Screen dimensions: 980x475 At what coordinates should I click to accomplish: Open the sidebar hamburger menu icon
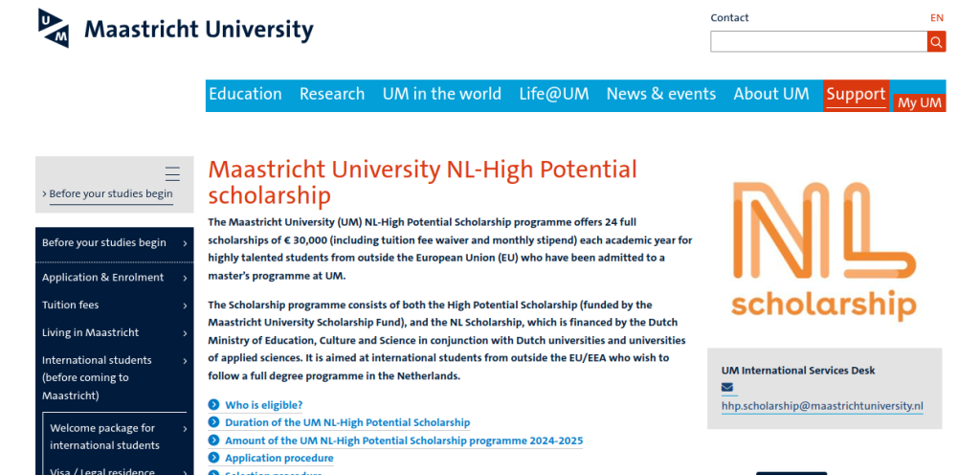172,173
